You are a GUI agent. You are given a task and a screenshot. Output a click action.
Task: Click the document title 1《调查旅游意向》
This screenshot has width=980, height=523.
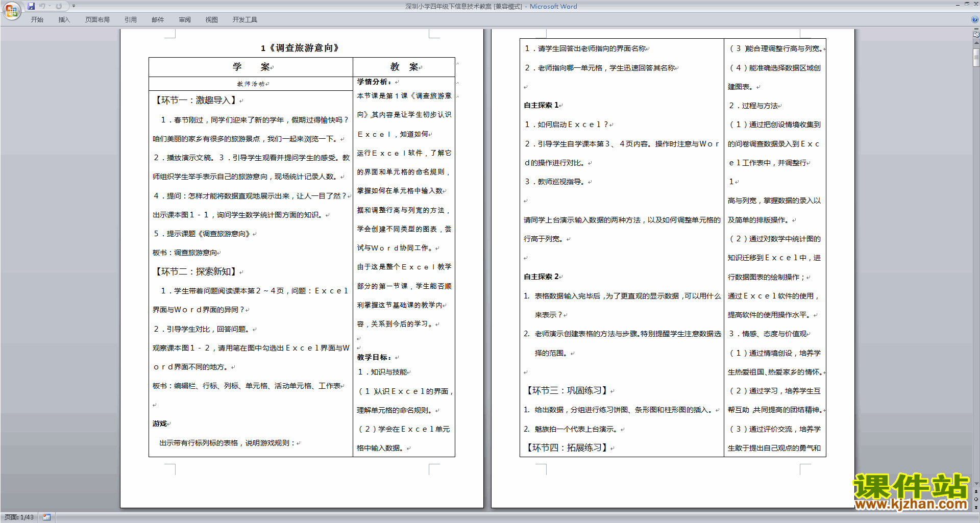pos(300,48)
